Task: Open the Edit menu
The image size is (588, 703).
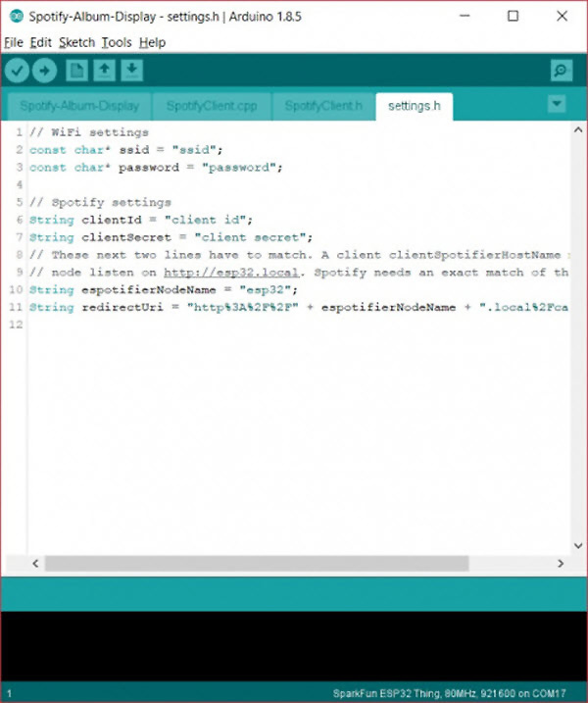Action: [x=41, y=42]
